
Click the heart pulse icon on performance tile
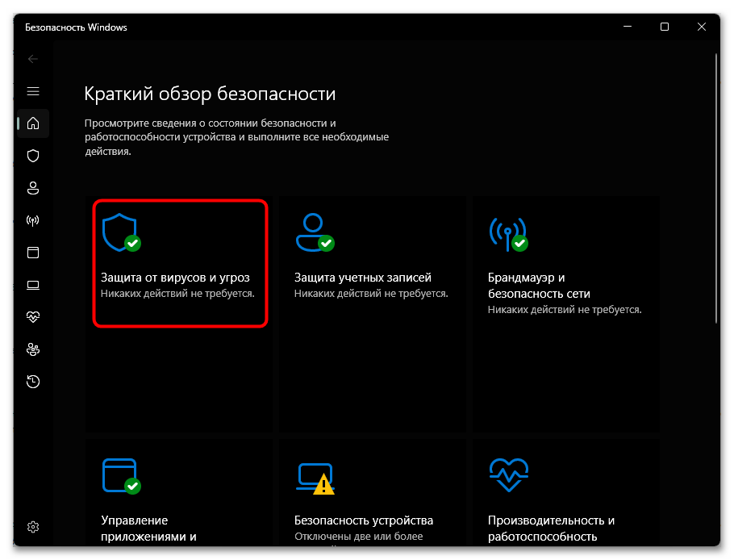[x=509, y=474]
